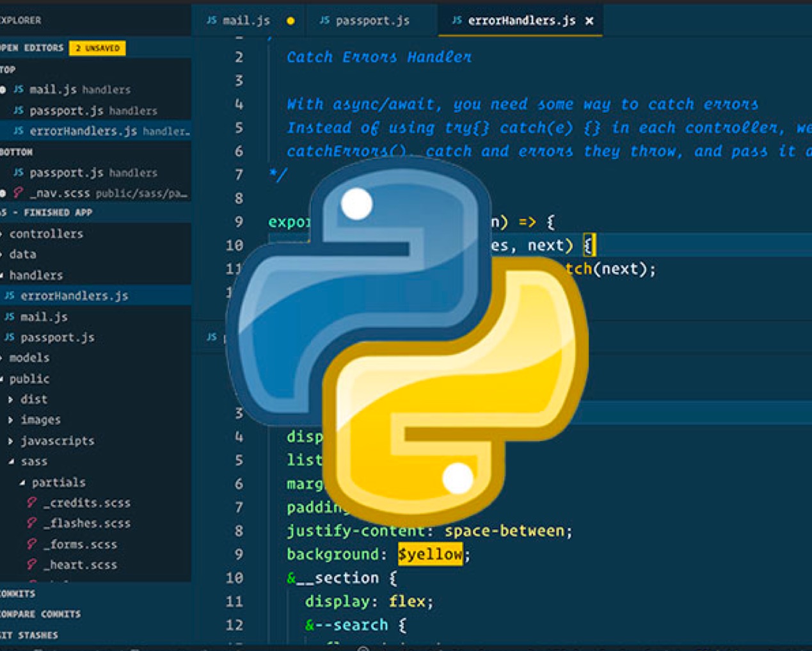Click the JS icon on the errorHandlers.js tab

457,20
